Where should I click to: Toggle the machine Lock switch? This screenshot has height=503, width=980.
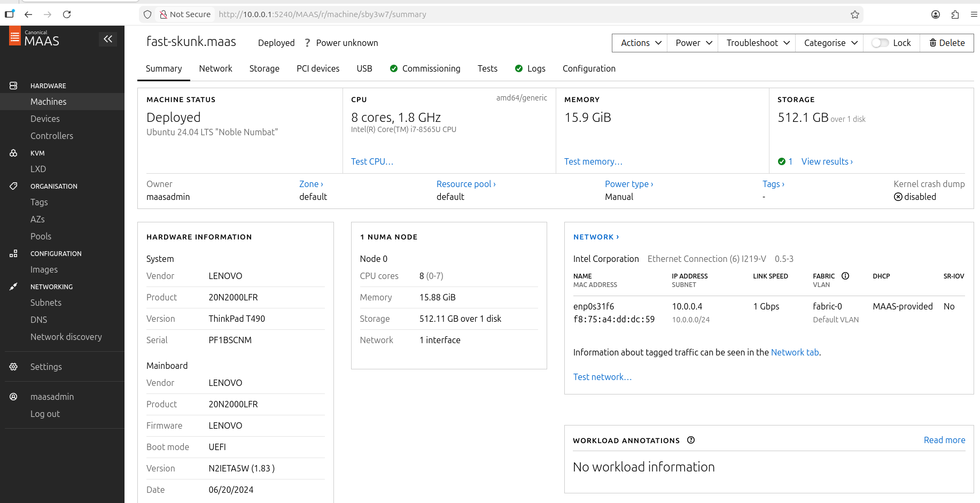pyautogui.click(x=880, y=43)
